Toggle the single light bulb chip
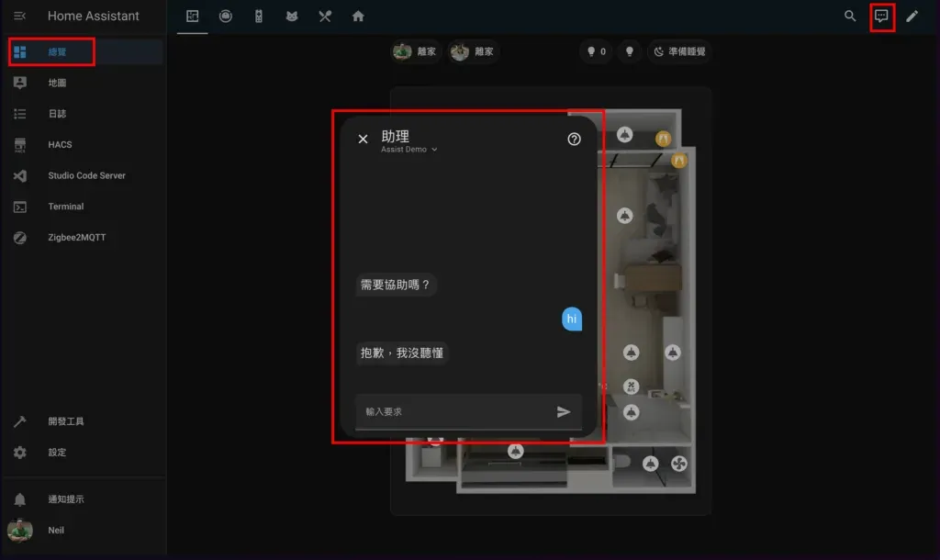Viewport: 940px width, 560px height. 628,52
